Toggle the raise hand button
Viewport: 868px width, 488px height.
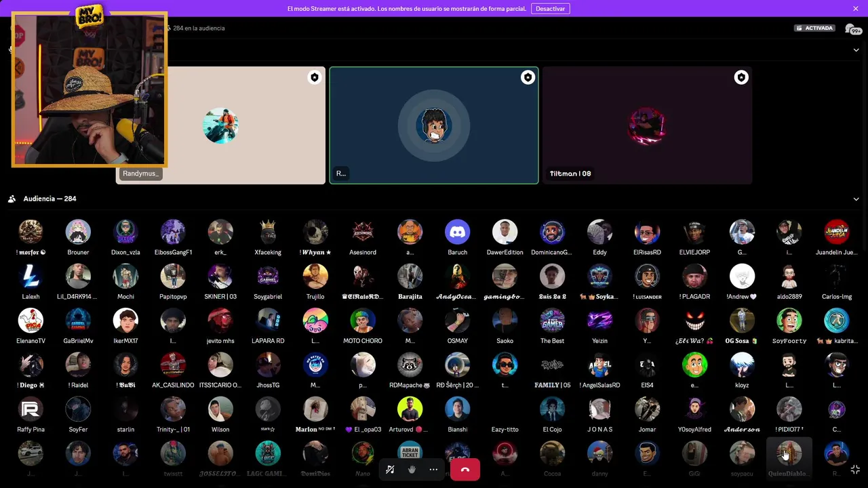412,469
